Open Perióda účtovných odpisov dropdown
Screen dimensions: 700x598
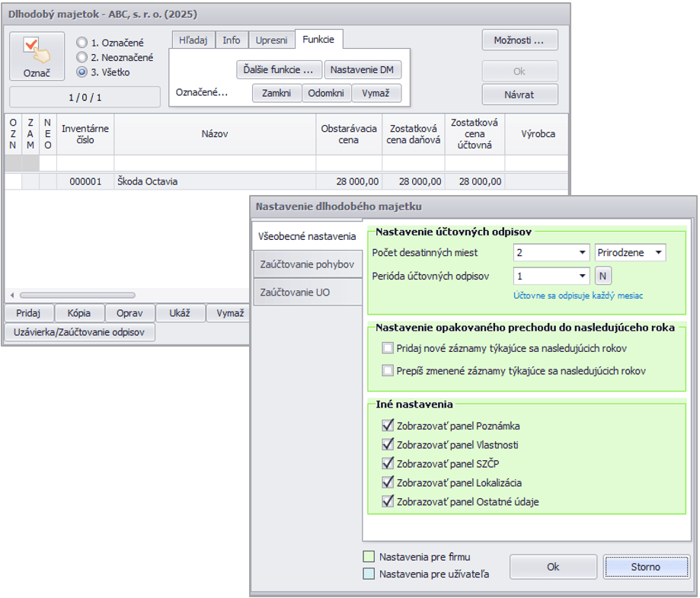(583, 276)
